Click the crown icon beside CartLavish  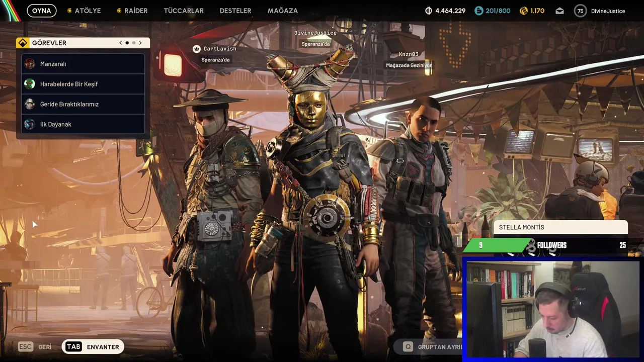click(x=196, y=49)
